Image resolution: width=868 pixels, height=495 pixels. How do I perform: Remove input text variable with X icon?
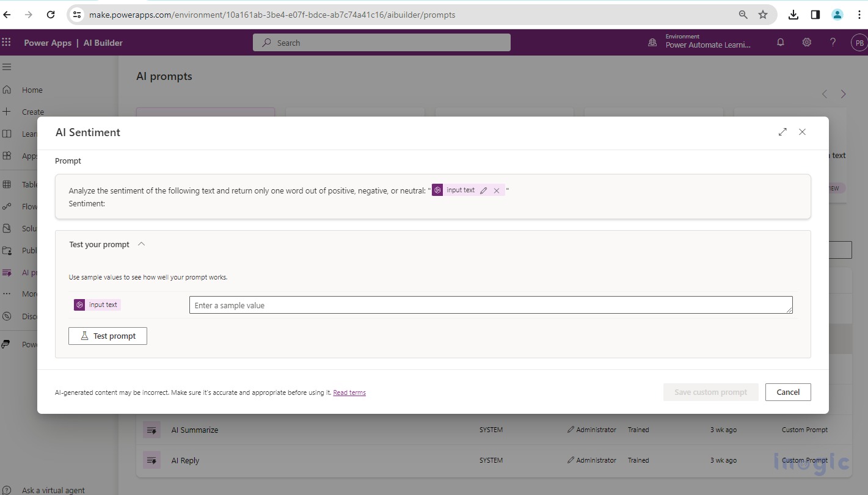(497, 190)
